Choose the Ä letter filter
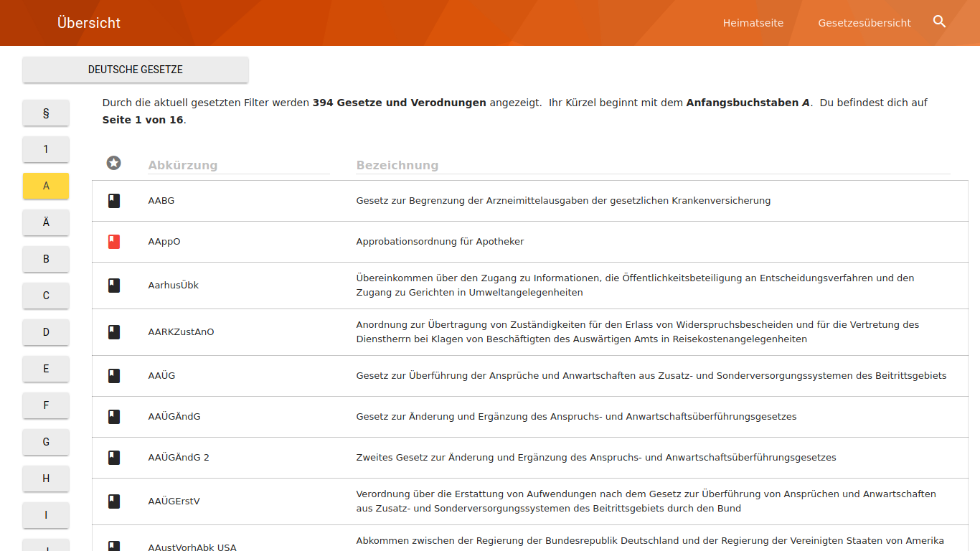 pos(46,222)
